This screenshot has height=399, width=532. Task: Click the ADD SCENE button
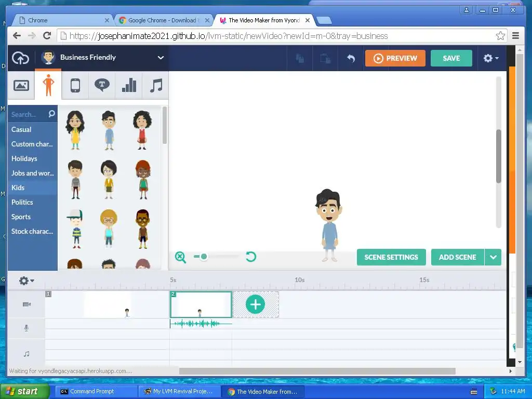point(457,257)
